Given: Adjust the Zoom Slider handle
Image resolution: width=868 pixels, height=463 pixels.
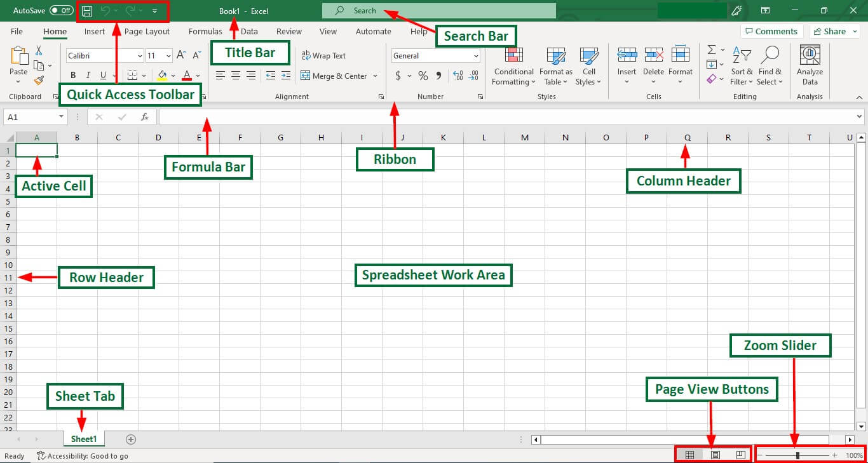Looking at the screenshot, I should coord(799,455).
